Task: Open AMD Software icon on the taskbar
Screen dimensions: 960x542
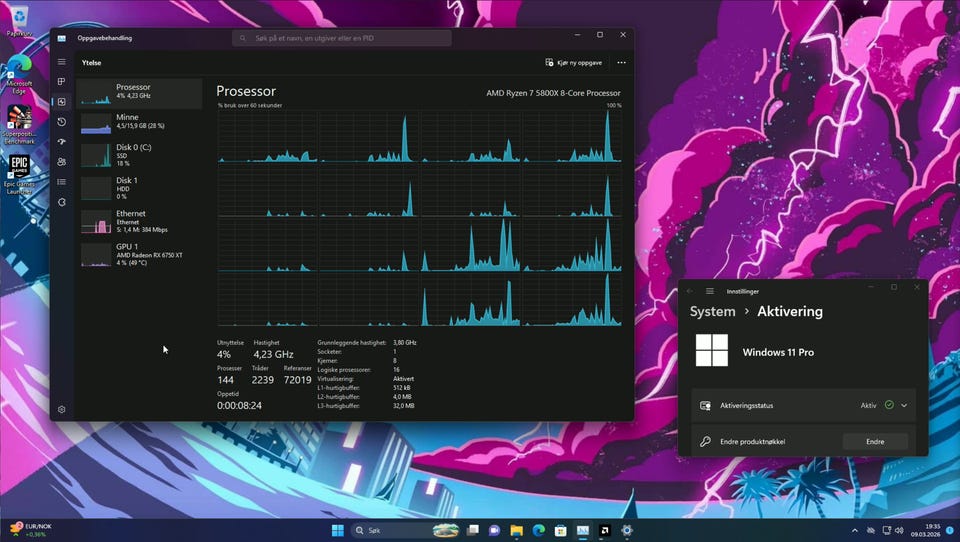Action: pyautogui.click(x=604, y=530)
